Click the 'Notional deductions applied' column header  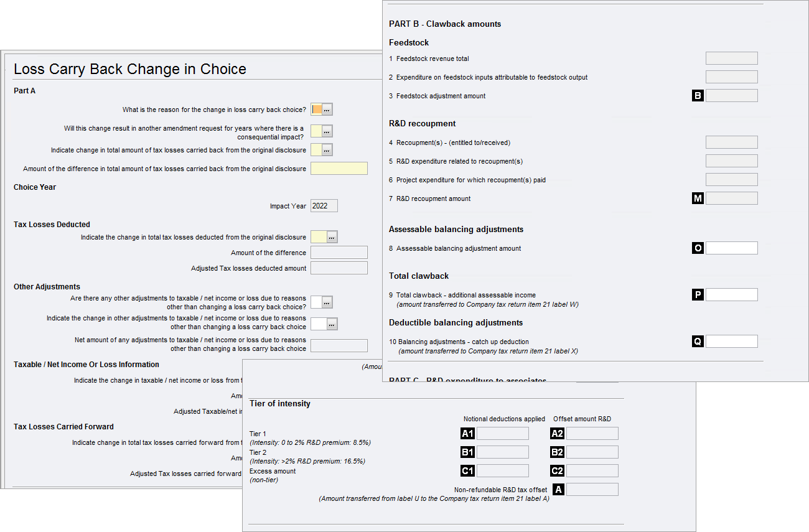pyautogui.click(x=504, y=419)
